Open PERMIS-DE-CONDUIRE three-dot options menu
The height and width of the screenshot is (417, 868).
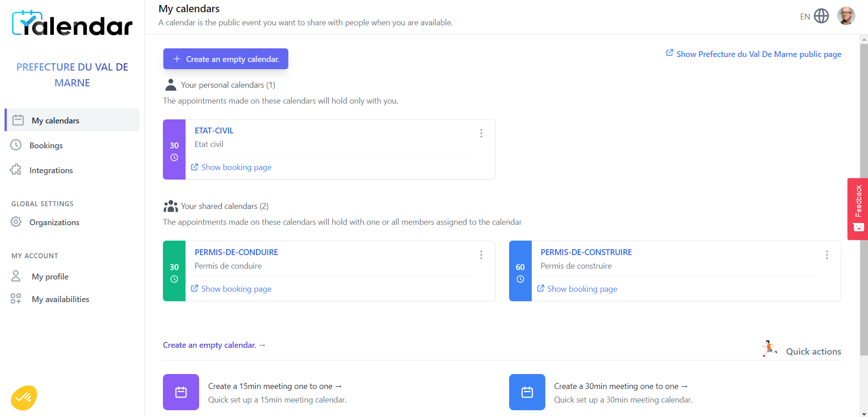pos(481,255)
